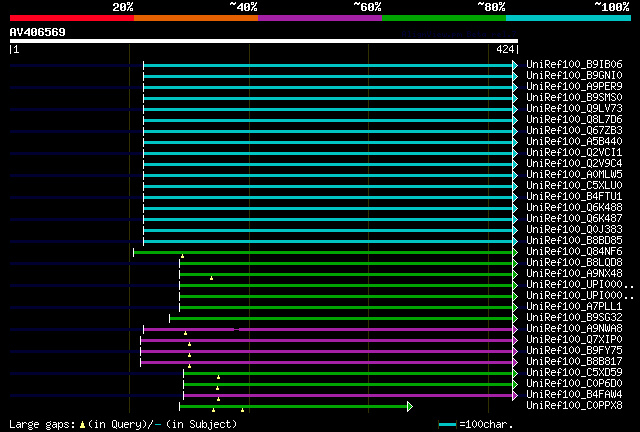This screenshot has width=640, height=432.
Task: Click the green ~80% segment of the color scale
Action: tap(444, 18)
